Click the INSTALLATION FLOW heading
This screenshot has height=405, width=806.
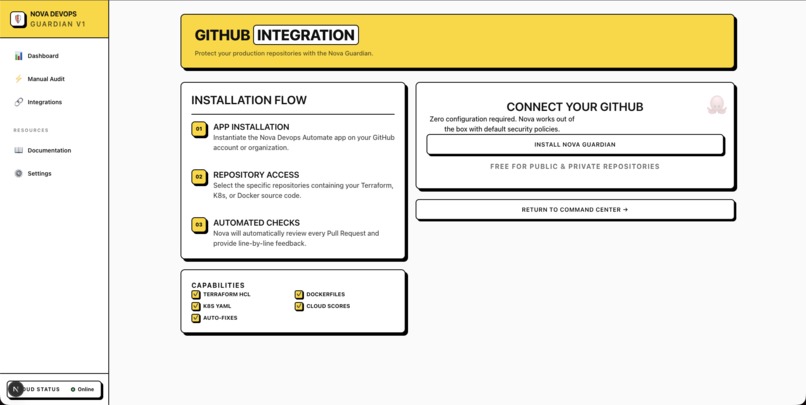[249, 100]
